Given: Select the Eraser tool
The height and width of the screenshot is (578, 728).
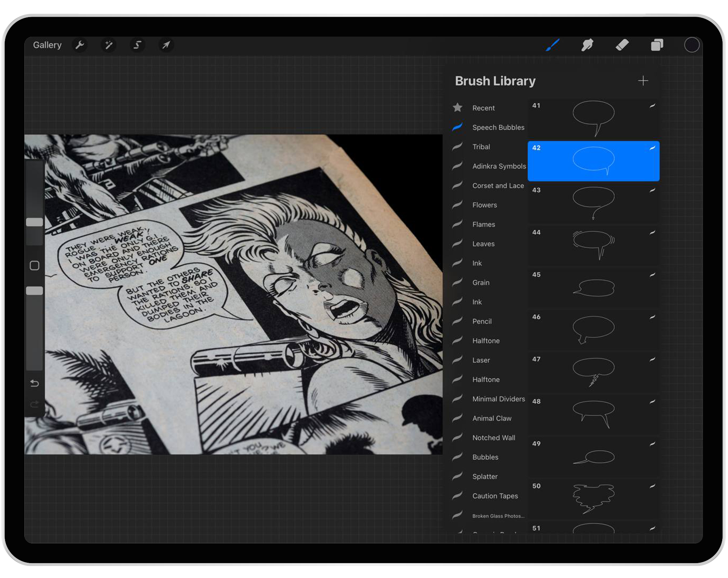Looking at the screenshot, I should tap(622, 45).
